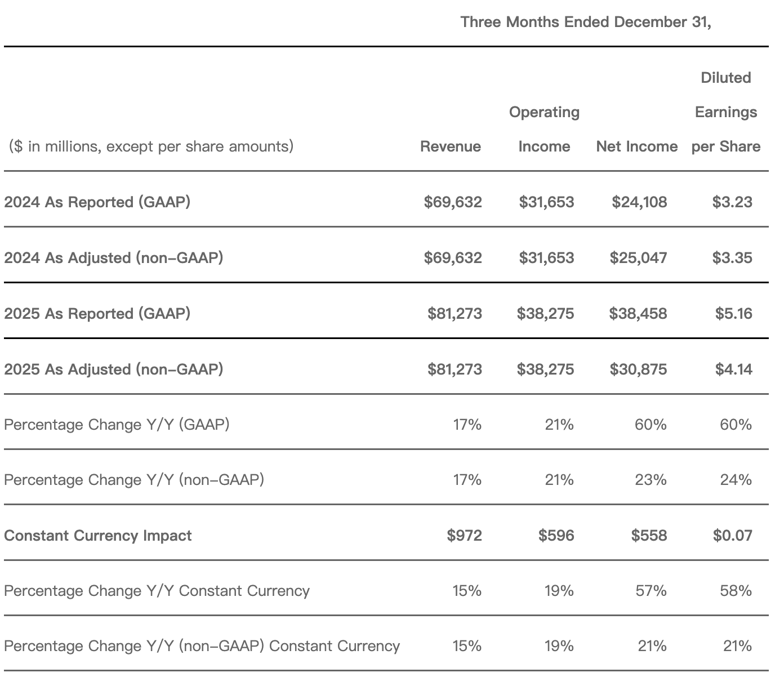784x677 pixels.
Task: Click the "2024 As Adjusted (non-GAAP)" row label
Action: pos(113,257)
